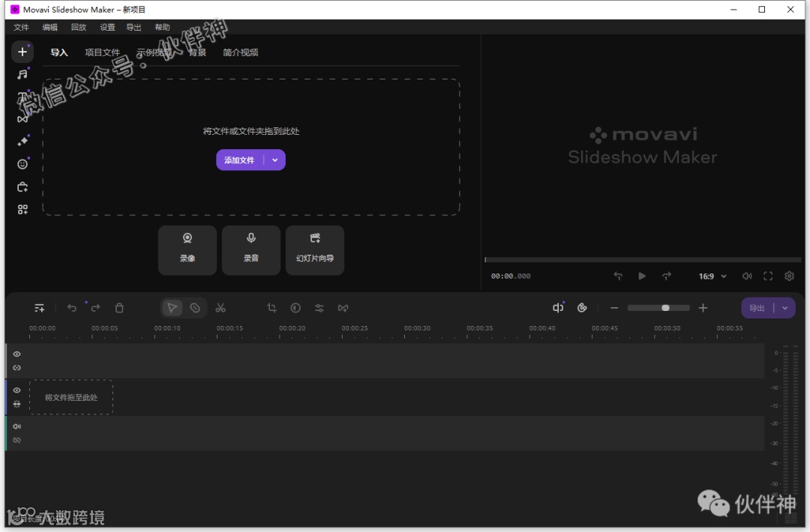Step forward one frame in preview

tap(667, 276)
